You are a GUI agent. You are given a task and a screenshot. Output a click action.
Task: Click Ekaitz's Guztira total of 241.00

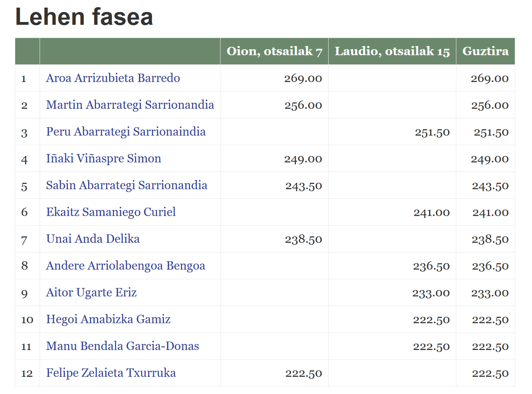[490, 213]
